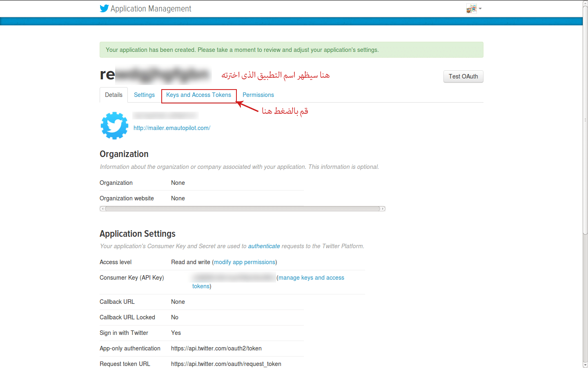The width and height of the screenshot is (588, 368).
Task: Click the page vertical scrollbar up arrow
Action: tap(585, 3)
